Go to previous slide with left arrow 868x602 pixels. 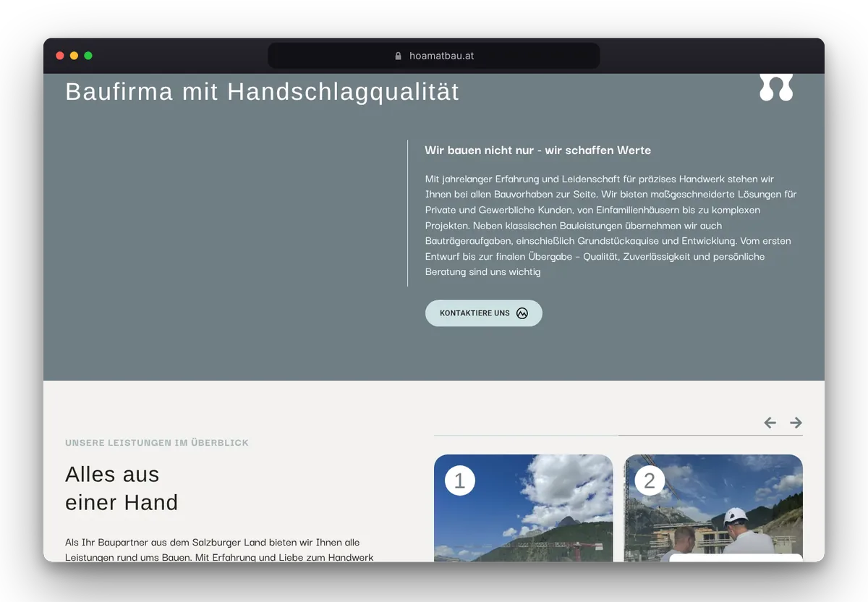coord(770,423)
